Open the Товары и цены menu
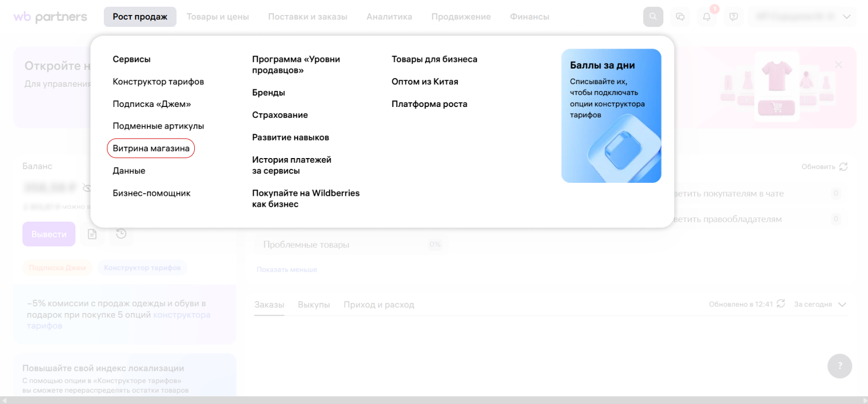 pos(218,17)
